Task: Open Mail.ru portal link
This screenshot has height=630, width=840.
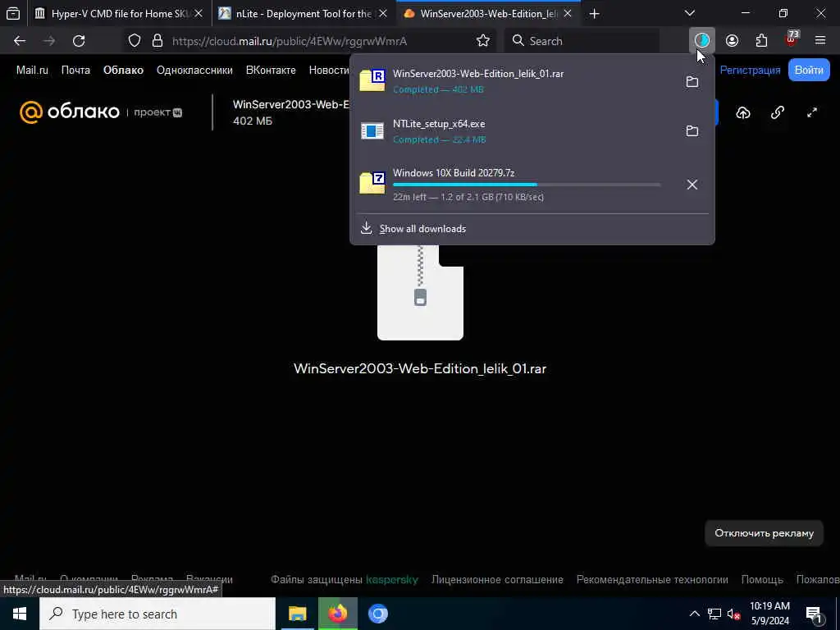Action: [32, 71]
